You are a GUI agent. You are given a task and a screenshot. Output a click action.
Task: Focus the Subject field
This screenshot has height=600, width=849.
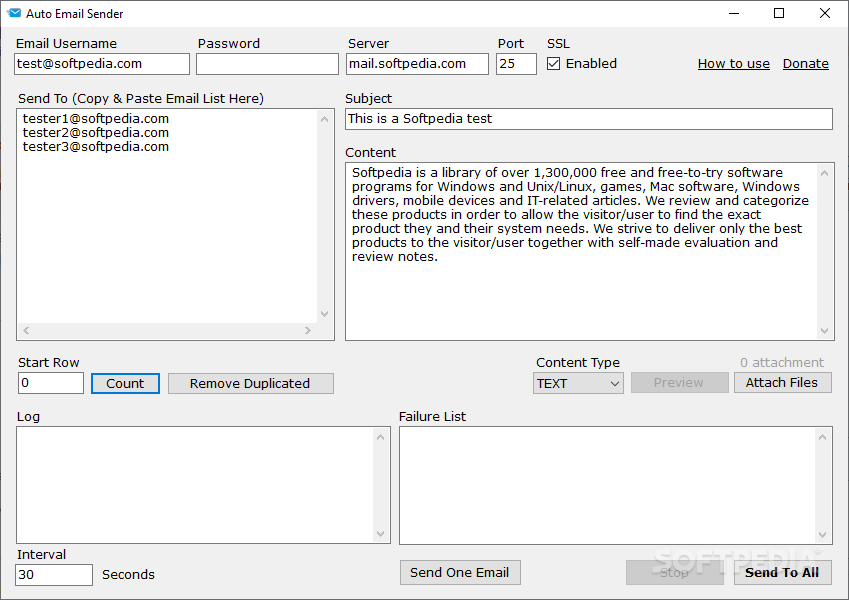[589, 119]
